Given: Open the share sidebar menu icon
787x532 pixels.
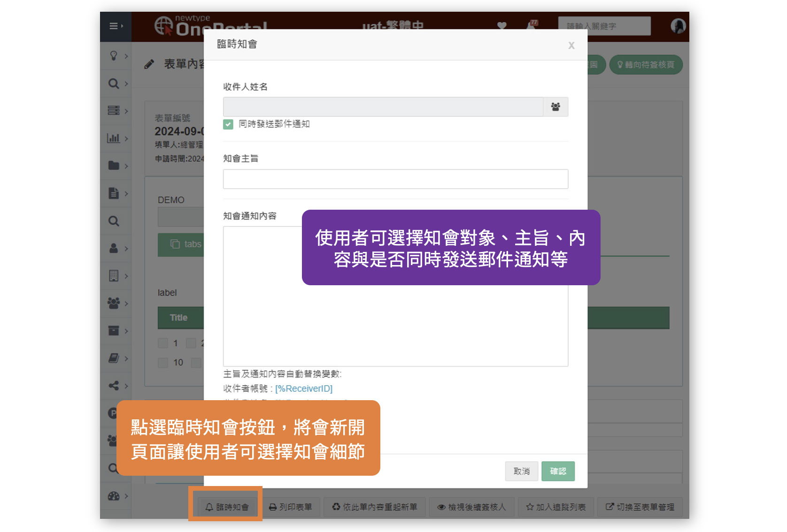Looking at the screenshot, I should click(x=114, y=386).
